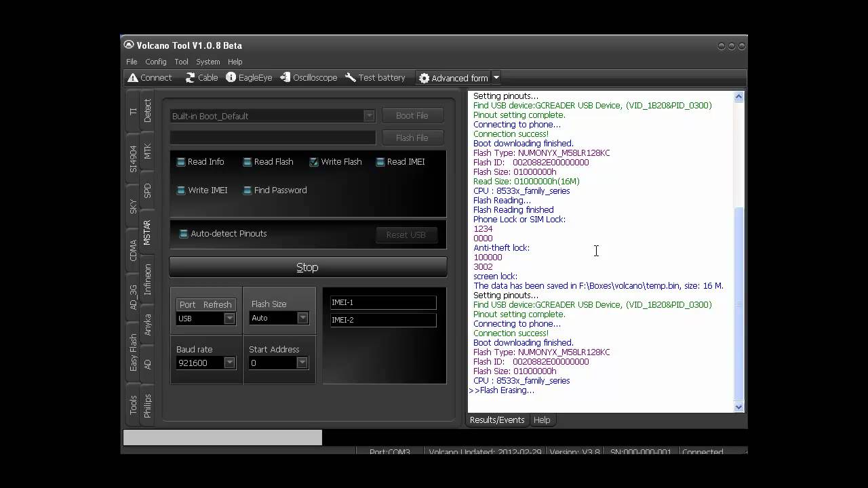The height and width of the screenshot is (488, 868).
Task: Open the Start Address dropdown
Action: click(x=302, y=363)
